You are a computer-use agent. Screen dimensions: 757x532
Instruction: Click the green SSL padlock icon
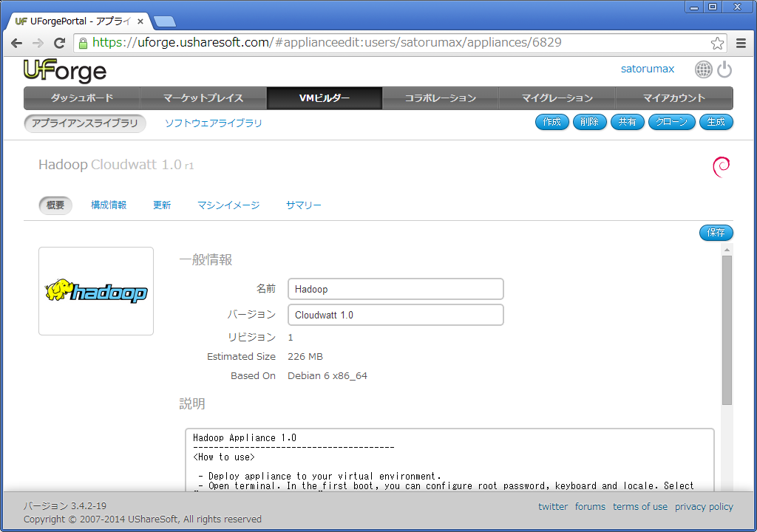pyautogui.click(x=83, y=43)
